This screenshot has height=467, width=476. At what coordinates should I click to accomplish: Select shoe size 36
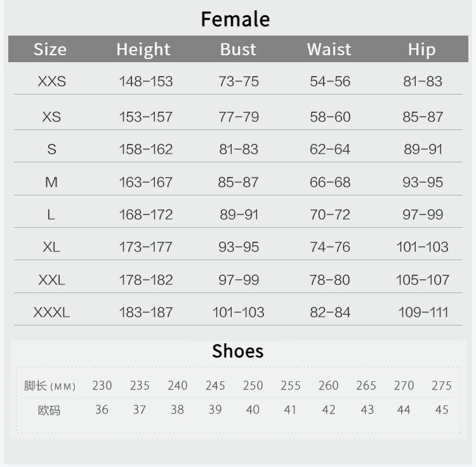pos(102,410)
